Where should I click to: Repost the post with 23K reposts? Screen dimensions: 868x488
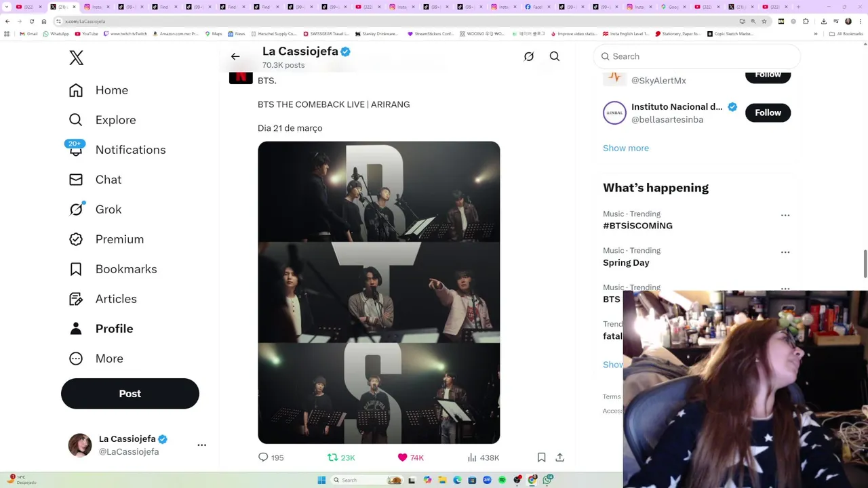tap(341, 457)
